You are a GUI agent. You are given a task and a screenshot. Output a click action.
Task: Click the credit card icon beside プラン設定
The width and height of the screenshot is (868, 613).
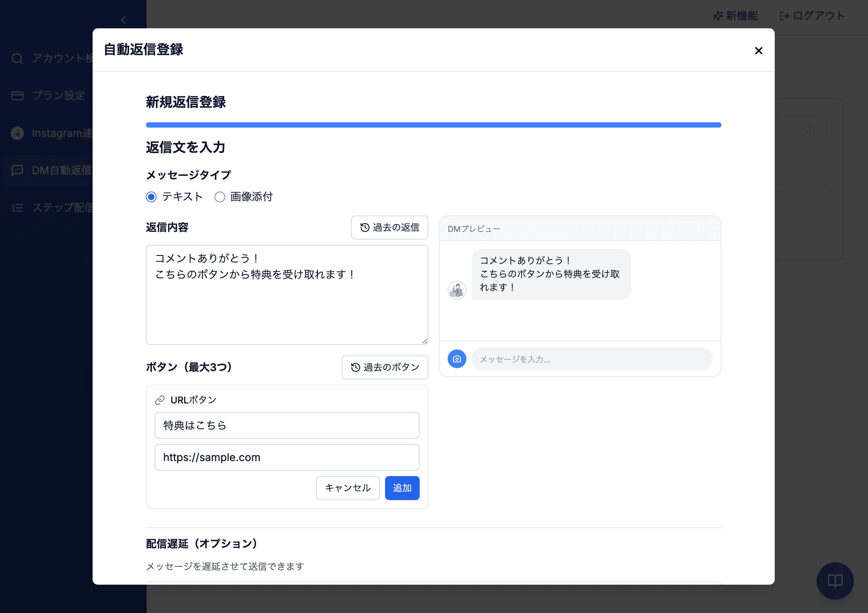[17, 96]
